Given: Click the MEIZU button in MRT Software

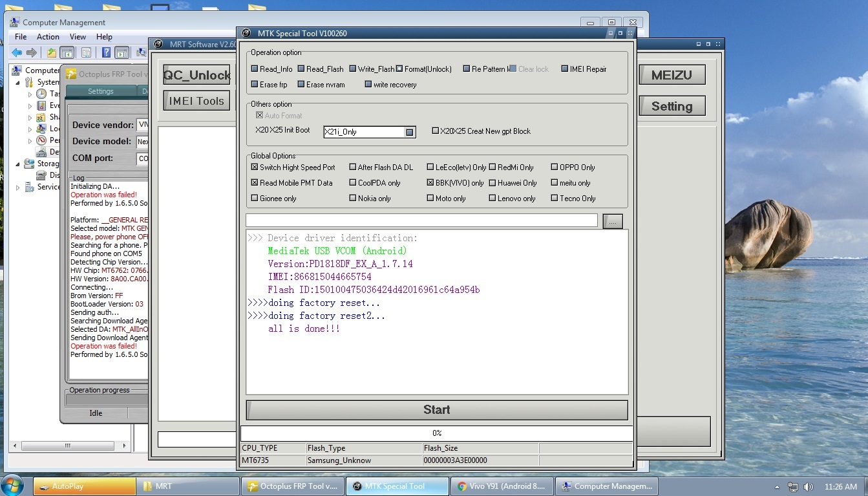Looking at the screenshot, I should 672,75.
